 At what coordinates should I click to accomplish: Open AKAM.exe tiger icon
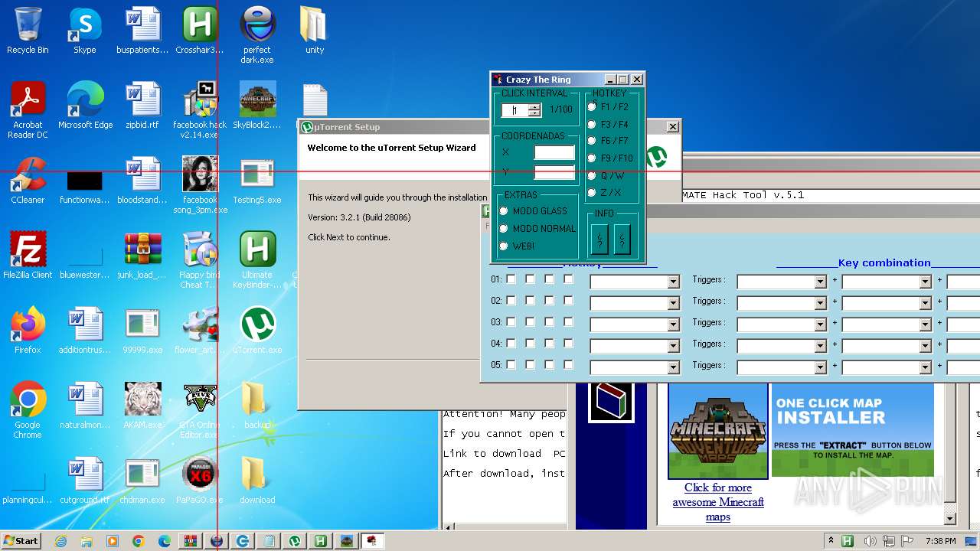point(142,406)
